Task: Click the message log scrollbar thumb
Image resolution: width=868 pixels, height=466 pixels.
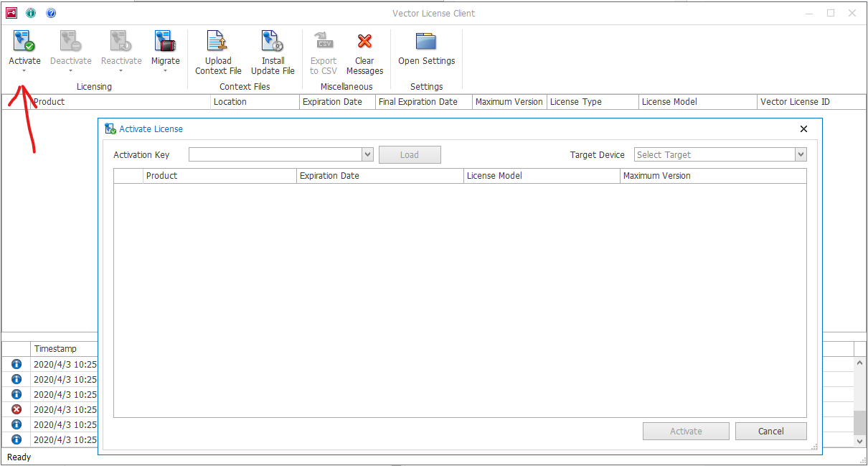Action: pos(859,423)
